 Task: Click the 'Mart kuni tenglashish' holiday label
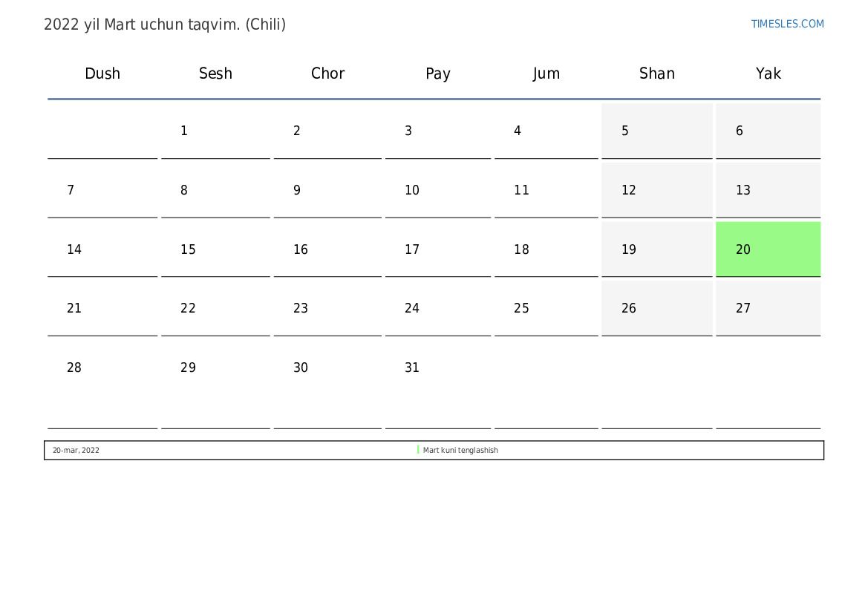[460, 451]
